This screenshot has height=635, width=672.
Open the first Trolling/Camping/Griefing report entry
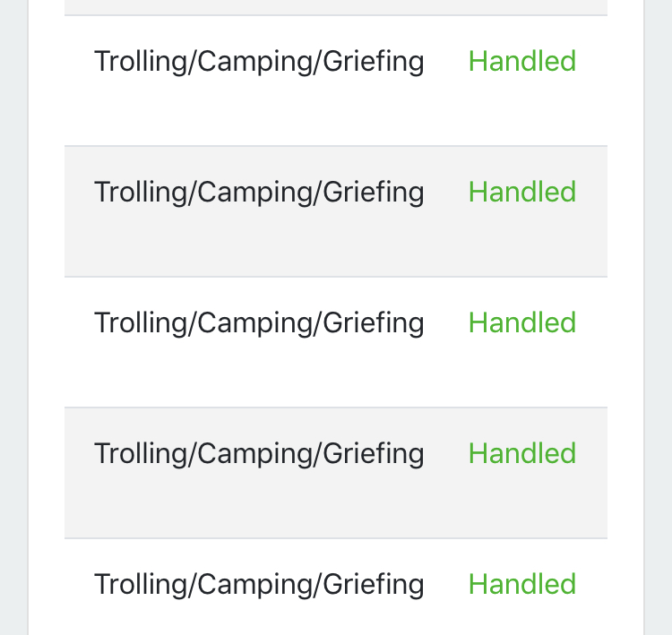pos(259,62)
